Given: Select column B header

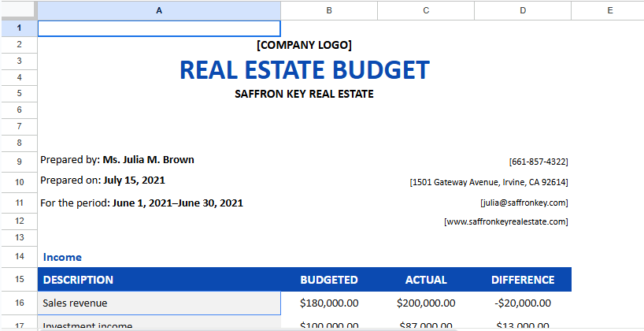Looking at the screenshot, I should [x=329, y=10].
